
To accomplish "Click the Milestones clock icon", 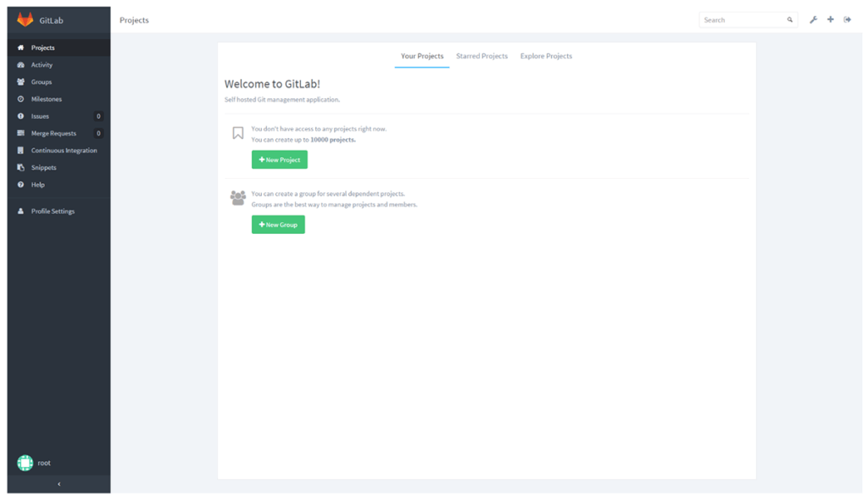I will 20,99.
